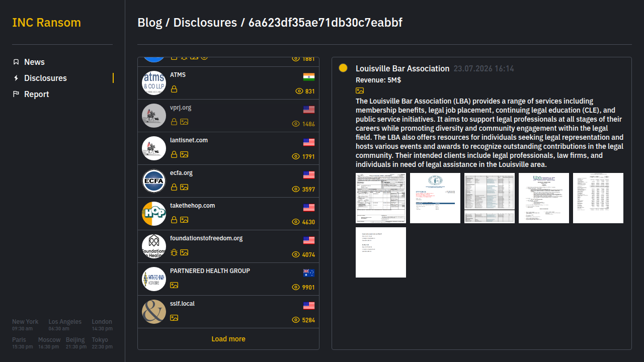This screenshot has width=644, height=362.
Task: Open the second-row mostly blank document thumbnail
Action: click(x=381, y=252)
